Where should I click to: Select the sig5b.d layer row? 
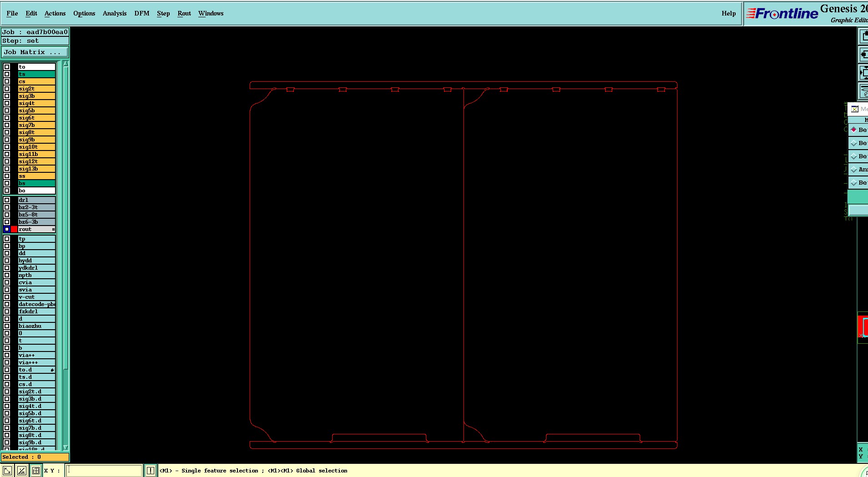36,413
